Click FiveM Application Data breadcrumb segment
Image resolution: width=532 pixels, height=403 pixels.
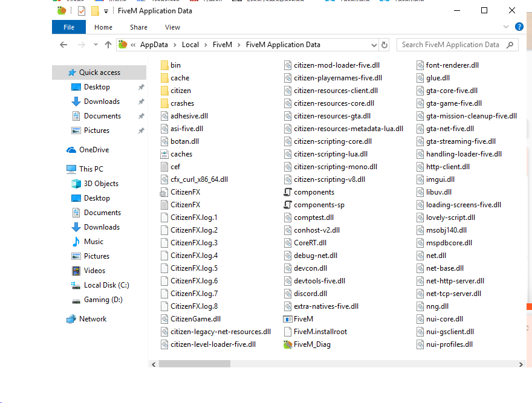pos(283,45)
